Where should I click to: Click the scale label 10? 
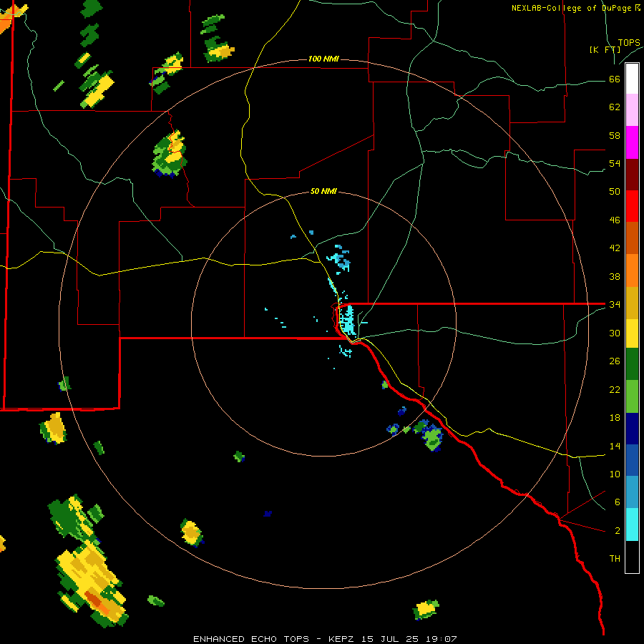(x=615, y=474)
